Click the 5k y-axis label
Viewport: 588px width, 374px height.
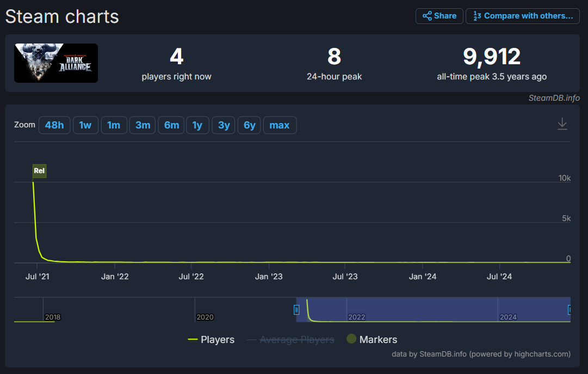[566, 218]
